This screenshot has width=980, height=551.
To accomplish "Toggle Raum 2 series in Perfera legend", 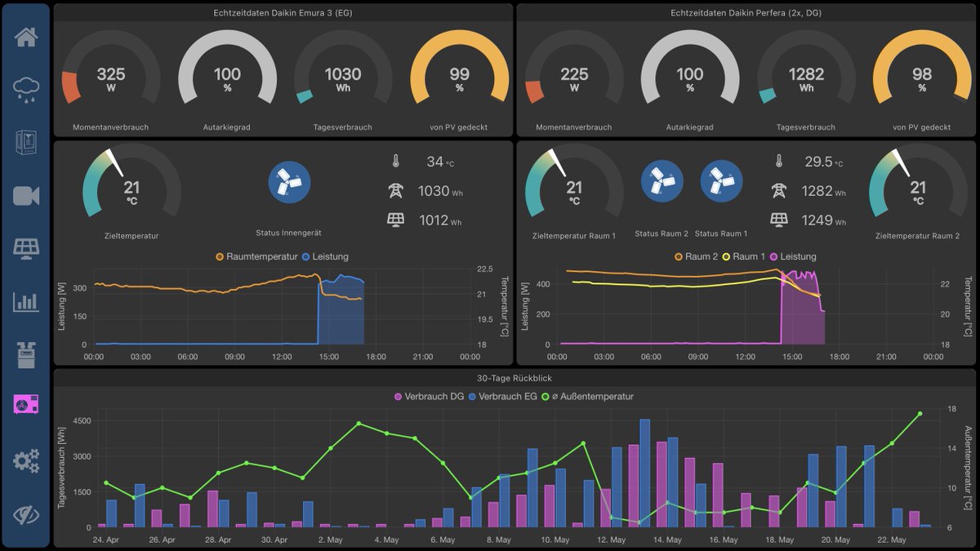I will coord(698,256).
